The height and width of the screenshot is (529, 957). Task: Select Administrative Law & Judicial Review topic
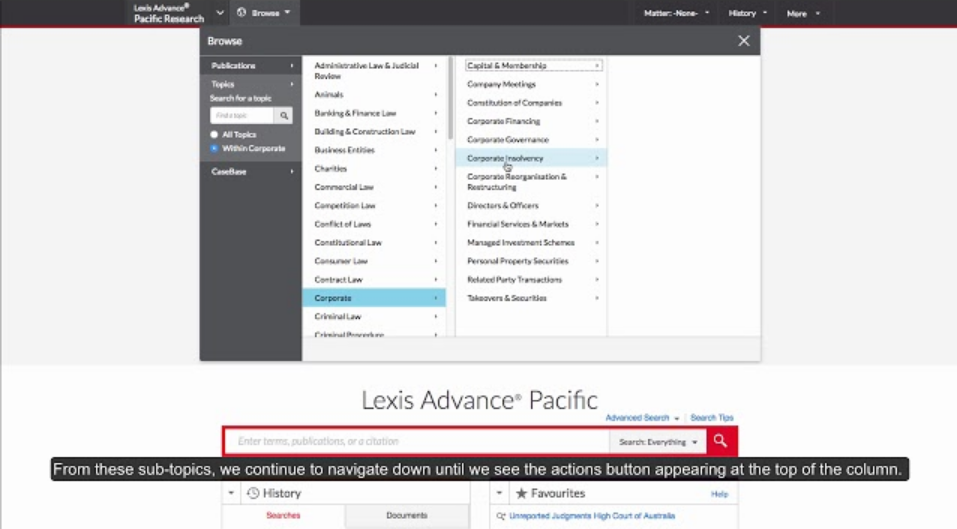(374, 71)
